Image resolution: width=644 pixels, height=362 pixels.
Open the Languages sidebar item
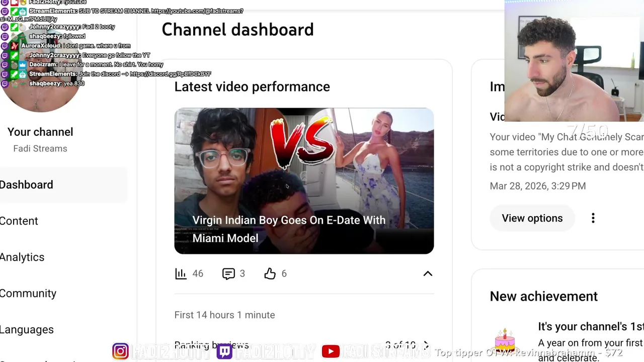(27, 329)
